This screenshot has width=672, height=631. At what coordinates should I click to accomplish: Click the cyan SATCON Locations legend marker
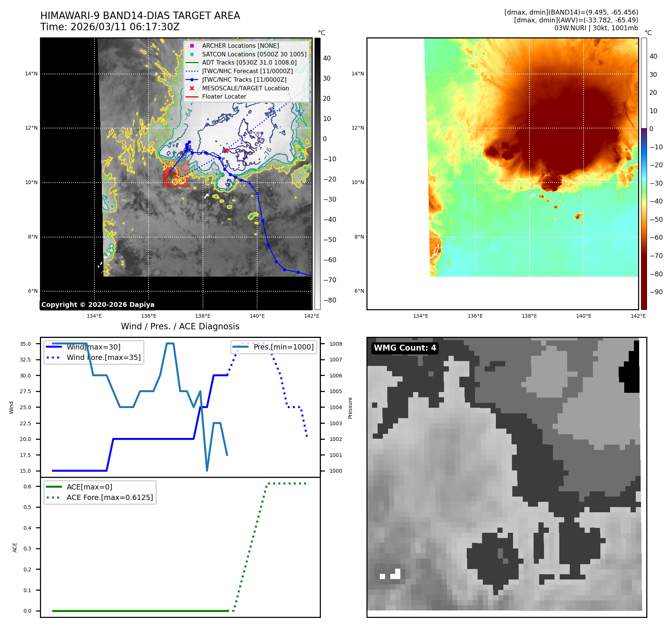point(192,54)
